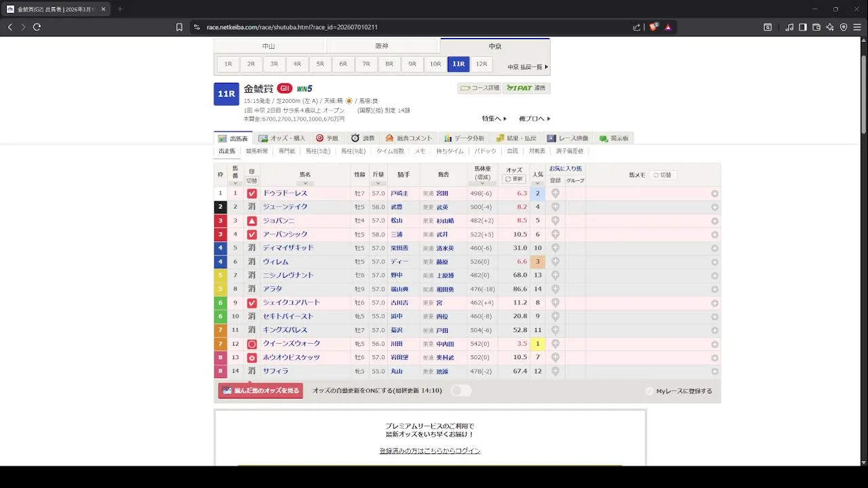Click the コース詳細 button
This screenshot has height=488, width=868.
[479, 88]
